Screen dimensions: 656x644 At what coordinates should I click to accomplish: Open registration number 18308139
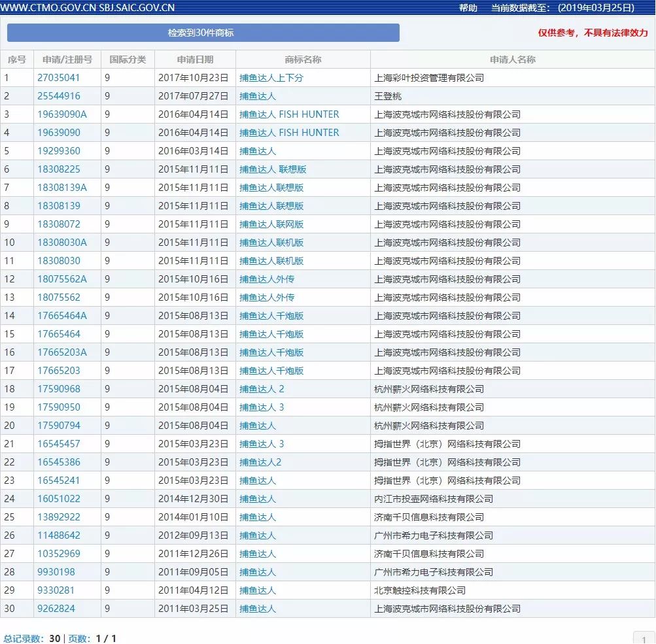pyautogui.click(x=59, y=206)
